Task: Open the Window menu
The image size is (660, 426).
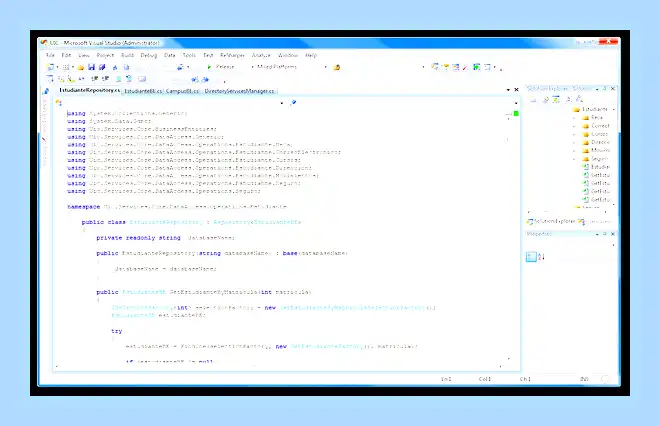Action: (x=288, y=55)
